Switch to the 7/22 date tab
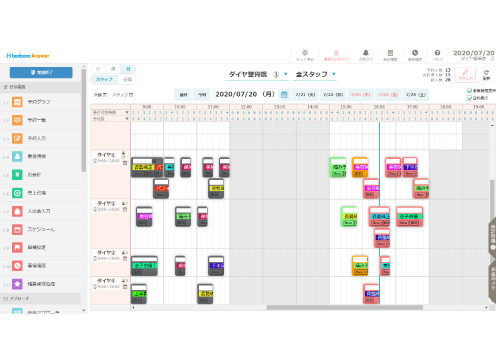Screen dimensions: 496x360 point(333,95)
